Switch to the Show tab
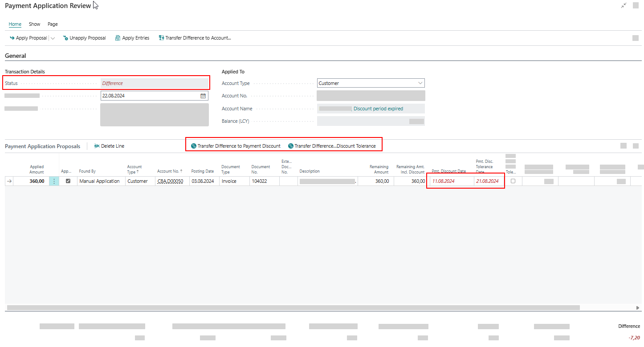The height and width of the screenshot is (347, 644). pyautogui.click(x=34, y=24)
